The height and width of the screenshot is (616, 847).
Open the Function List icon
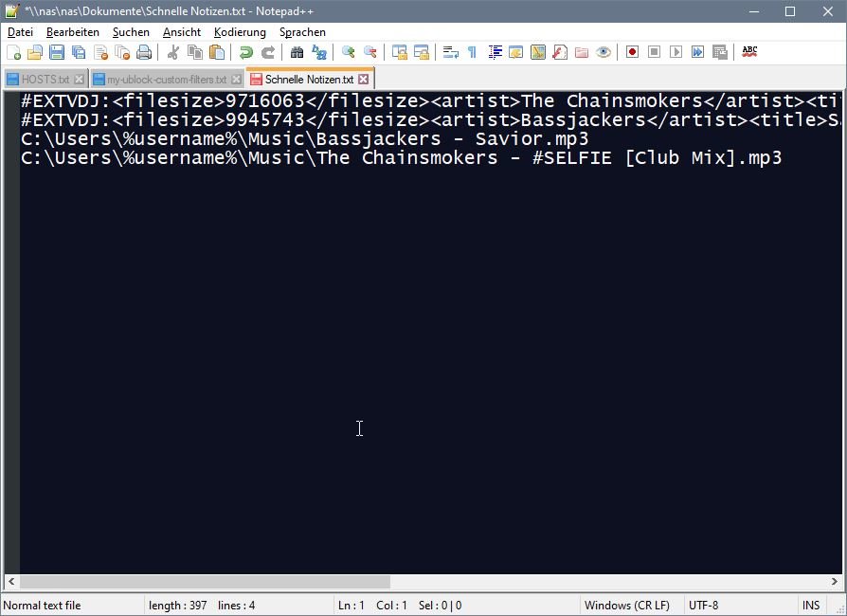(x=560, y=52)
